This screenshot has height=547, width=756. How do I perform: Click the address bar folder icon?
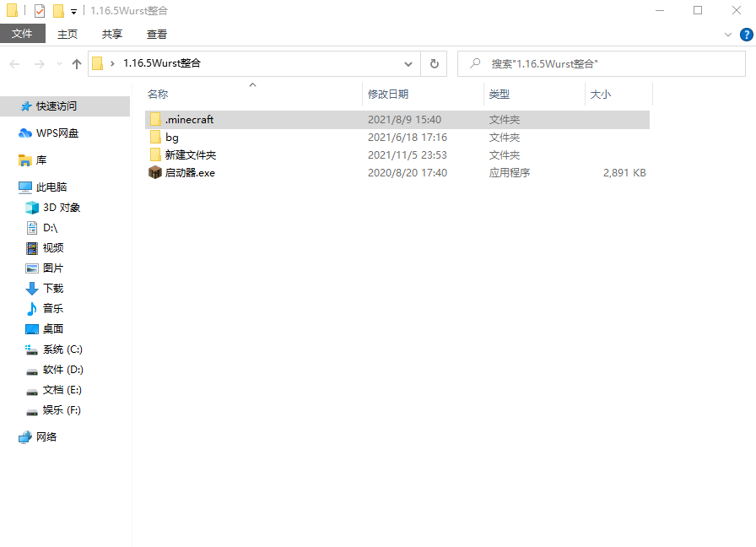[97, 63]
